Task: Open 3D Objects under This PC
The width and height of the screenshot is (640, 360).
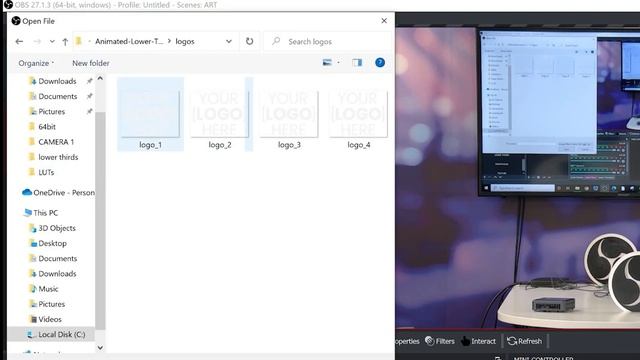Action: (52, 228)
